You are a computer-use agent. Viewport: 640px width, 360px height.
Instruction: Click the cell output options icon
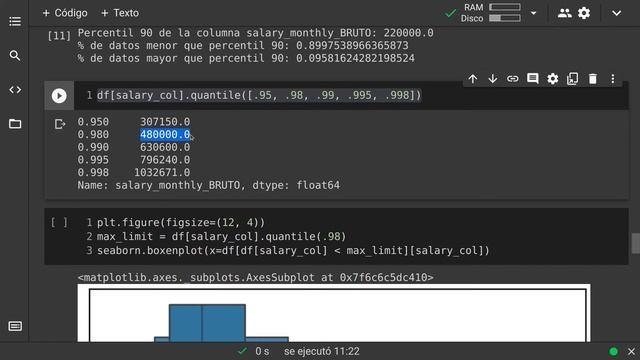tap(60, 124)
